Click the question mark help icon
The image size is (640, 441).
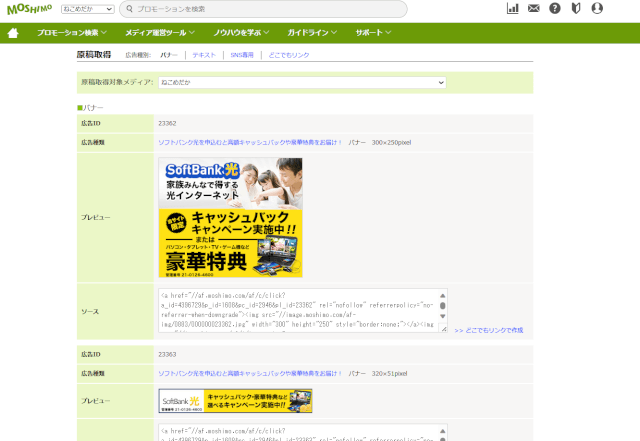pos(555,9)
